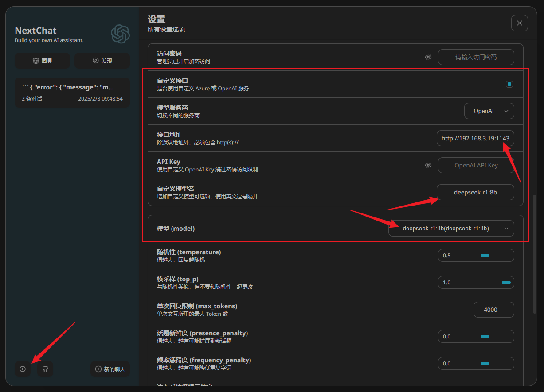Viewport: 544px width, 392px height.
Task: Reveal the access password with the eye icon
Action: [x=428, y=57]
